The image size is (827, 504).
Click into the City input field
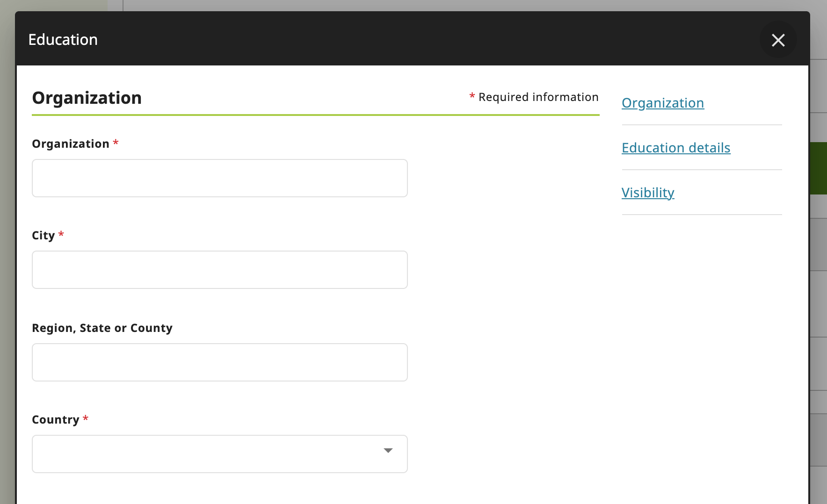point(220,270)
